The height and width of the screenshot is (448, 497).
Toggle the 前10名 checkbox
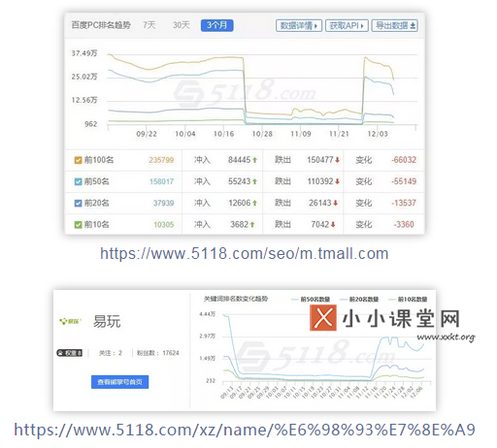click(78, 225)
